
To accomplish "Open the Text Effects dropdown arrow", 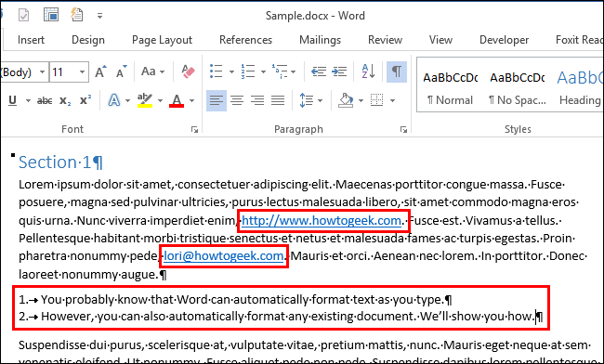I will click(x=127, y=101).
